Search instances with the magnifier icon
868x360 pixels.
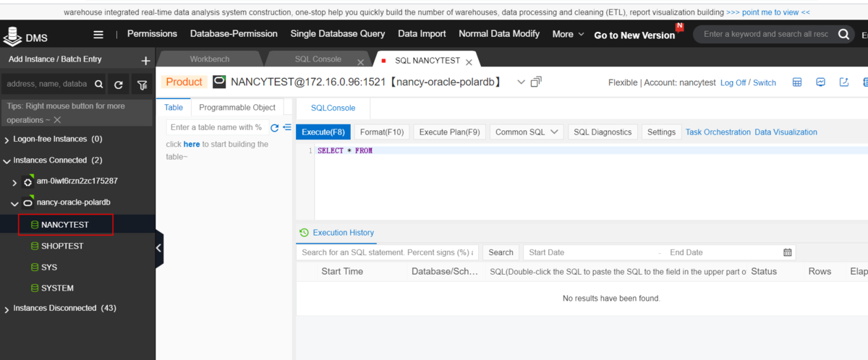pos(98,85)
